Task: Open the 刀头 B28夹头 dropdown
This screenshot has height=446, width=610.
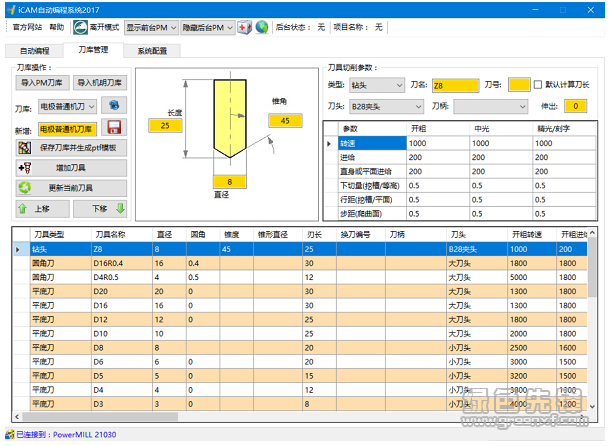Action: click(377, 105)
